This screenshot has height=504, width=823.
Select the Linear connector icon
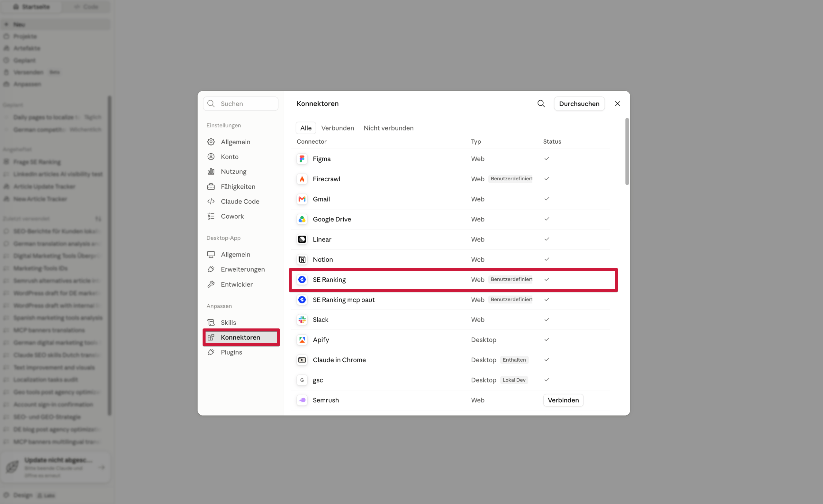point(302,239)
